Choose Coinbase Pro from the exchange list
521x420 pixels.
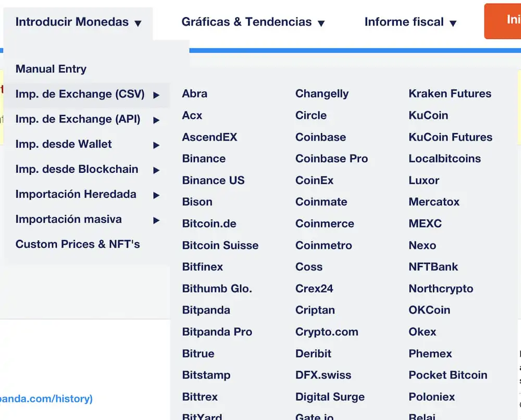(x=331, y=158)
